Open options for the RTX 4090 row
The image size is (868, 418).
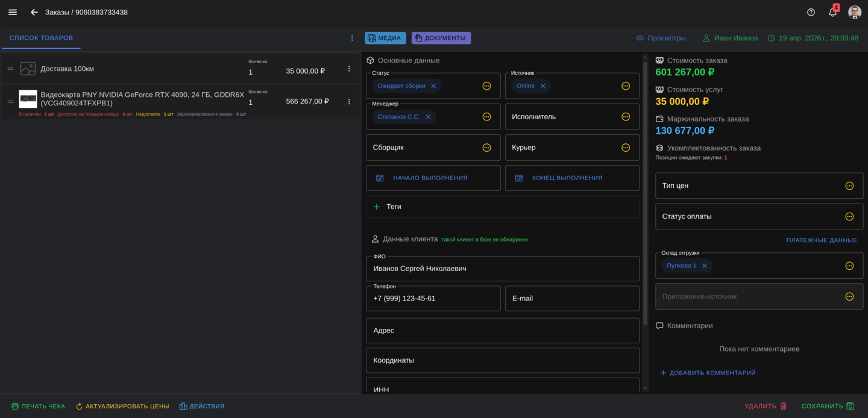[x=349, y=102]
